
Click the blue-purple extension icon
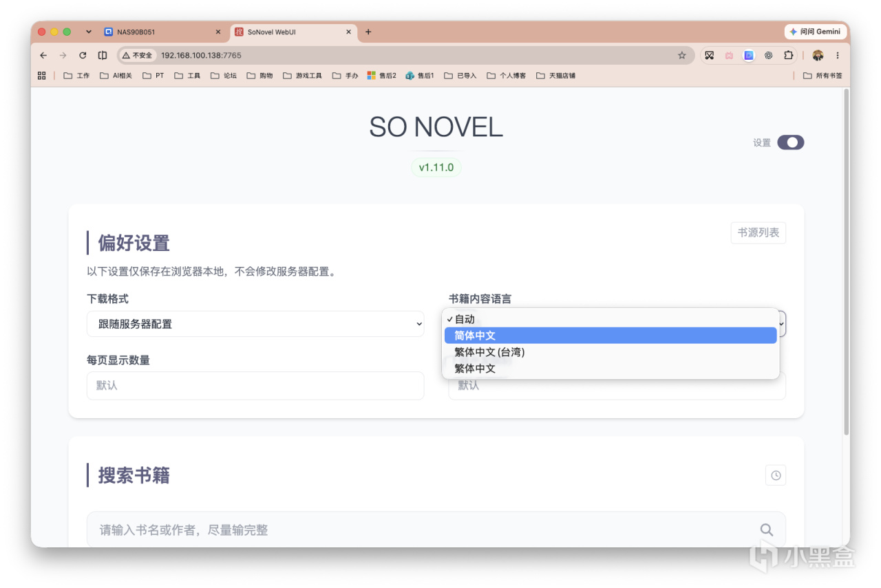749,55
